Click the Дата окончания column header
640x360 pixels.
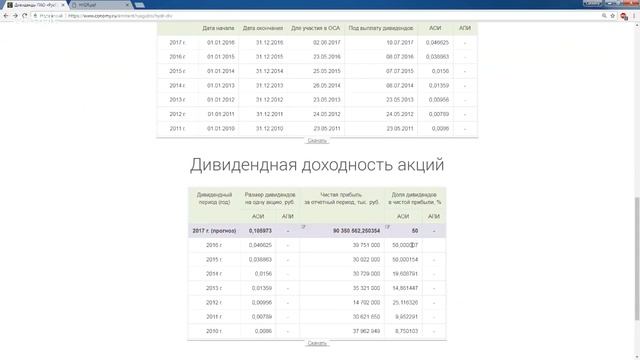263,28
